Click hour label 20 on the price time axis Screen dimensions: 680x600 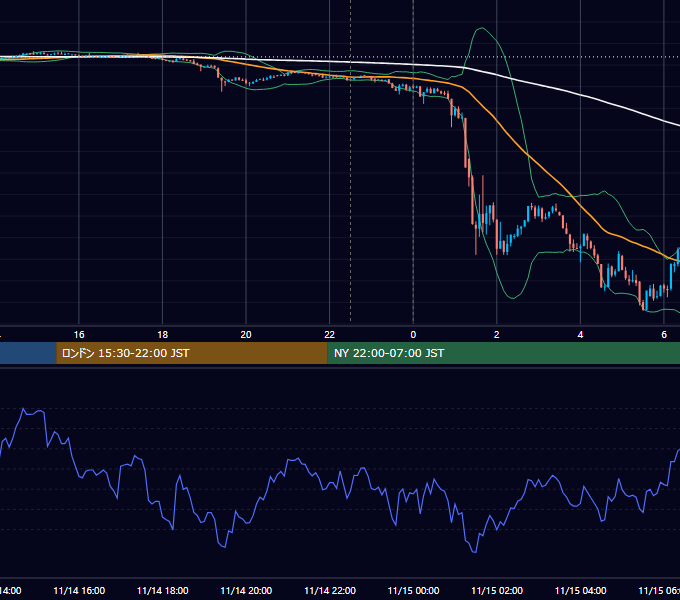point(246,335)
